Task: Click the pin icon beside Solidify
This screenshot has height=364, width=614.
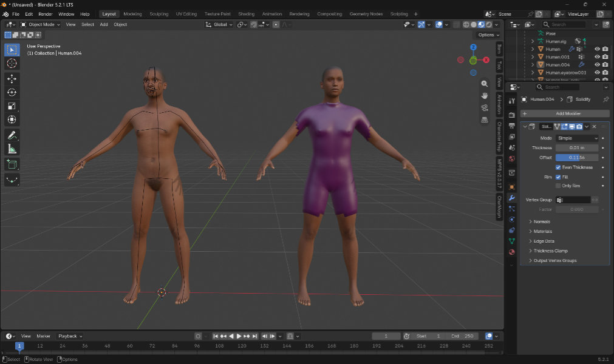Action: (x=605, y=99)
